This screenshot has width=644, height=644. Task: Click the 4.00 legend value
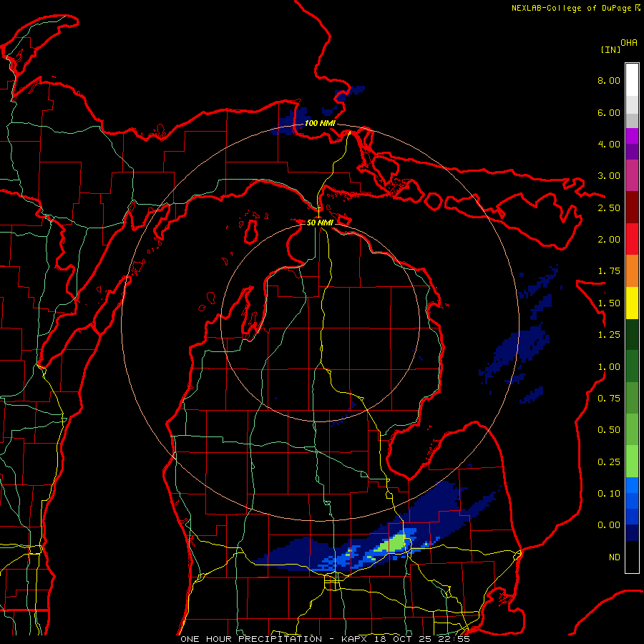609,144
